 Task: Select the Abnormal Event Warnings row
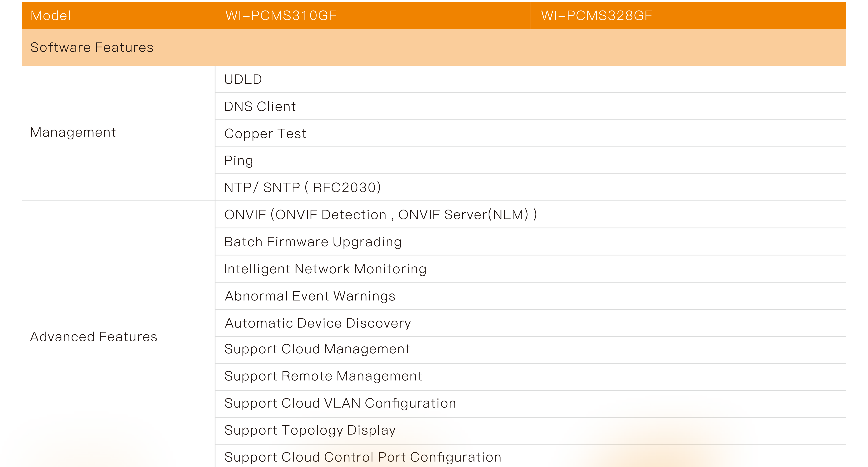coord(310,296)
